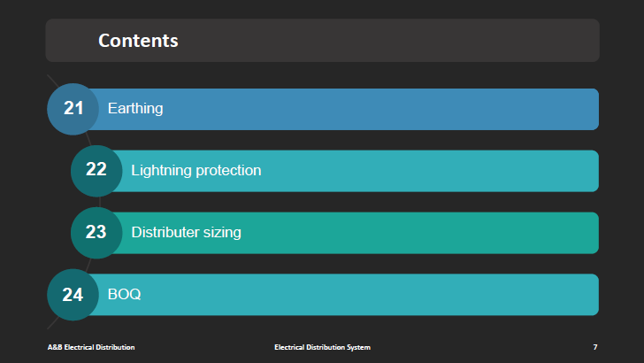Select the thin line above circle 21
This screenshot has height=363, width=644.
pyautogui.click(x=53, y=80)
